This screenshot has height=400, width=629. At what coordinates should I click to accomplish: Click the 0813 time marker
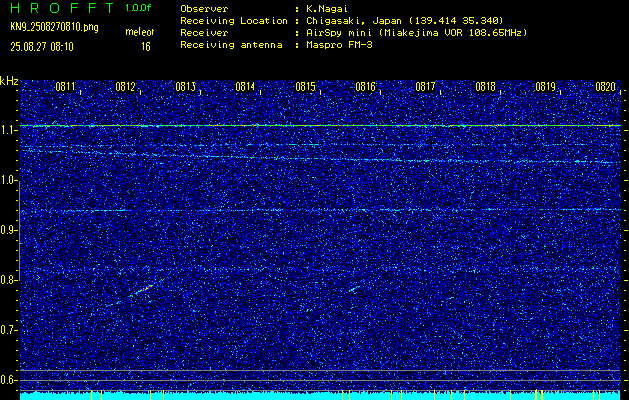[x=185, y=86]
